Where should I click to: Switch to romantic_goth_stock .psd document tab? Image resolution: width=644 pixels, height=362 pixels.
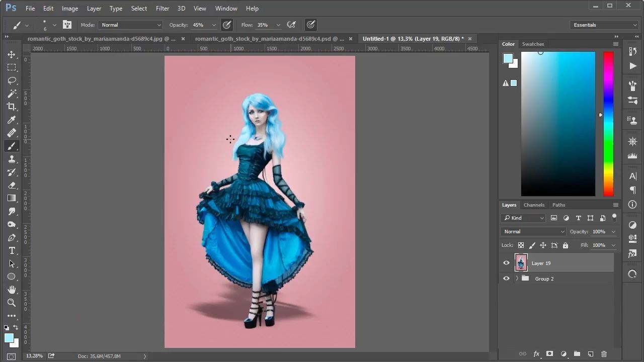(270, 39)
